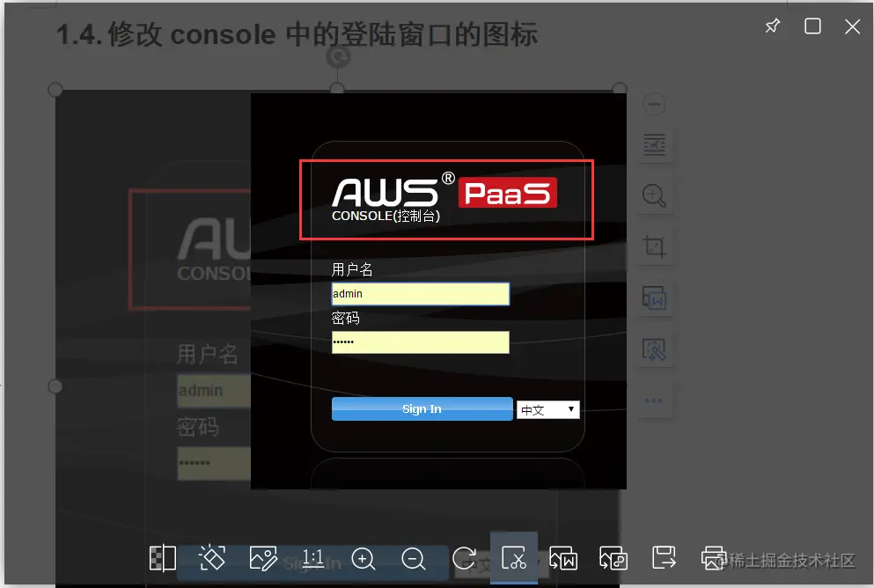Image resolution: width=874 pixels, height=588 pixels.
Task: Show image at 1:1 actual size
Action: 312,558
